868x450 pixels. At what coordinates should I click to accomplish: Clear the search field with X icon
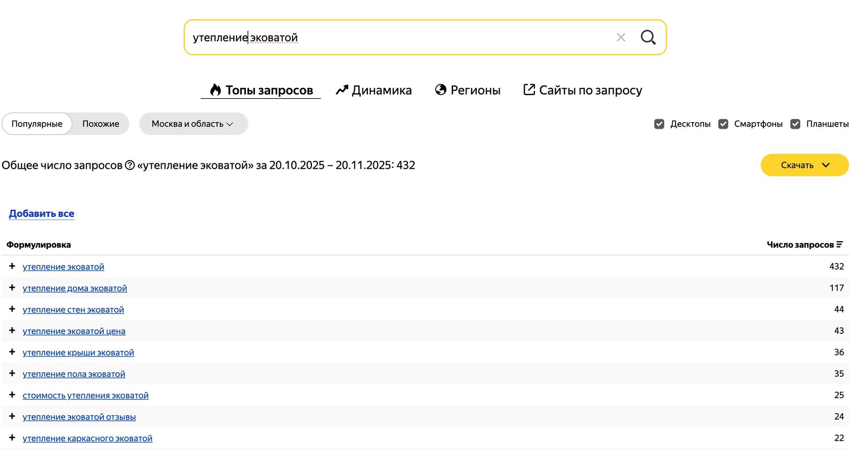(621, 37)
